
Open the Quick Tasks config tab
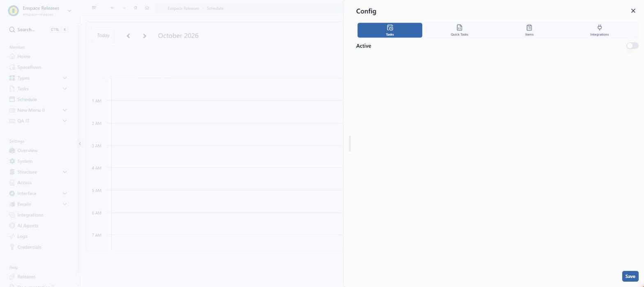(459, 30)
